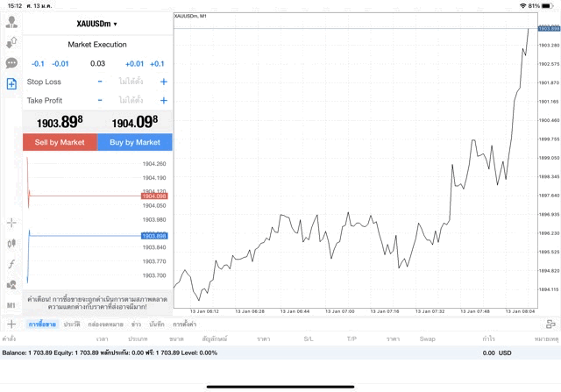Decrease Take Profit with minus stepper
The image size is (561, 392).
coord(100,101)
